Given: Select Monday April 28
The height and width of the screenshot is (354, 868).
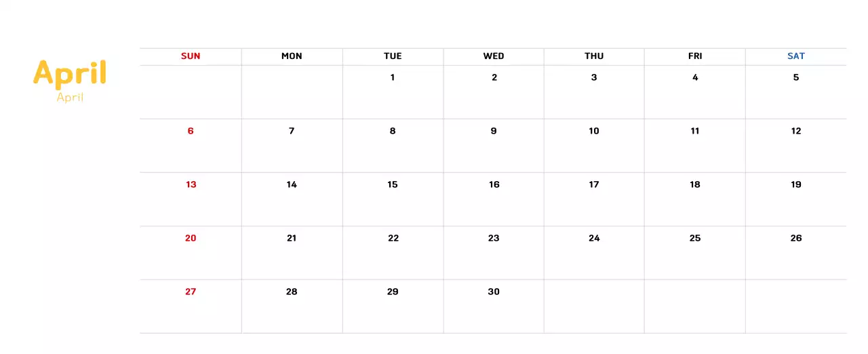Looking at the screenshot, I should pos(292,292).
